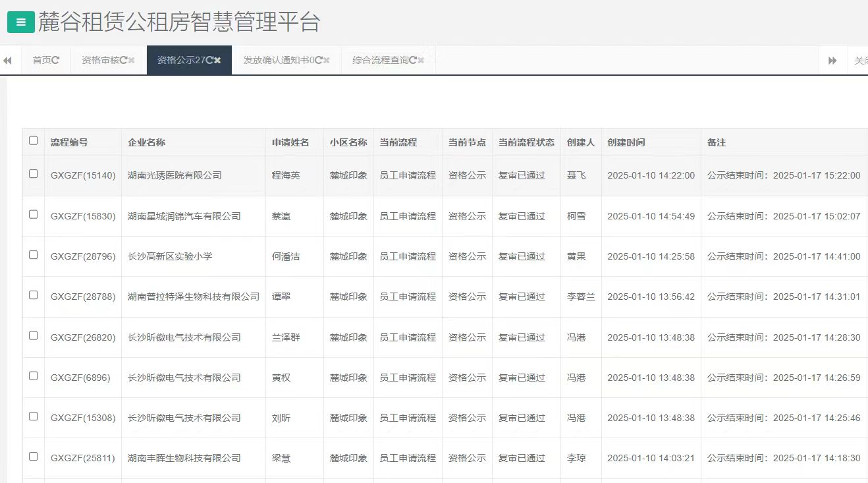The image size is (868, 483).
Task: Check the row for applicant 梁慧
Action: tap(32, 458)
